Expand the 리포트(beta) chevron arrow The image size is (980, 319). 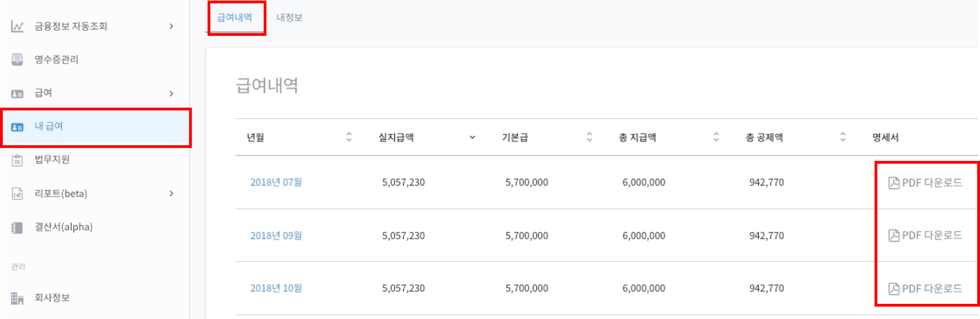171,193
